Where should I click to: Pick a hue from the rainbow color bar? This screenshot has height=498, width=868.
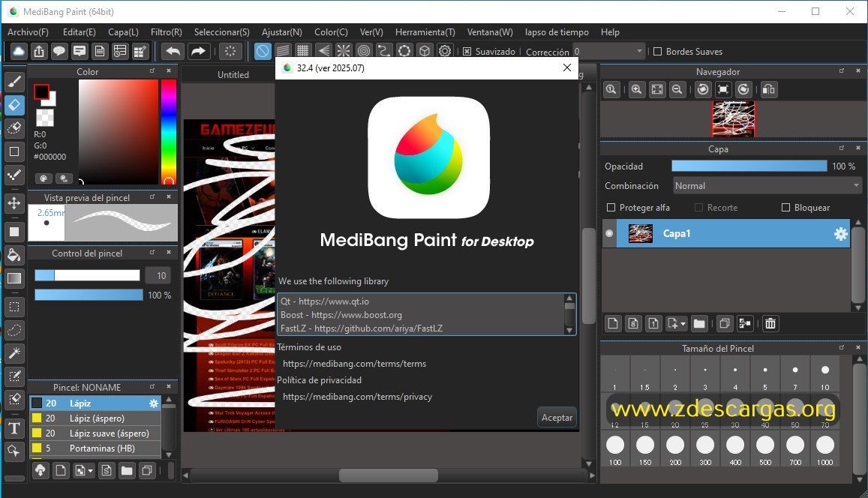click(x=168, y=132)
